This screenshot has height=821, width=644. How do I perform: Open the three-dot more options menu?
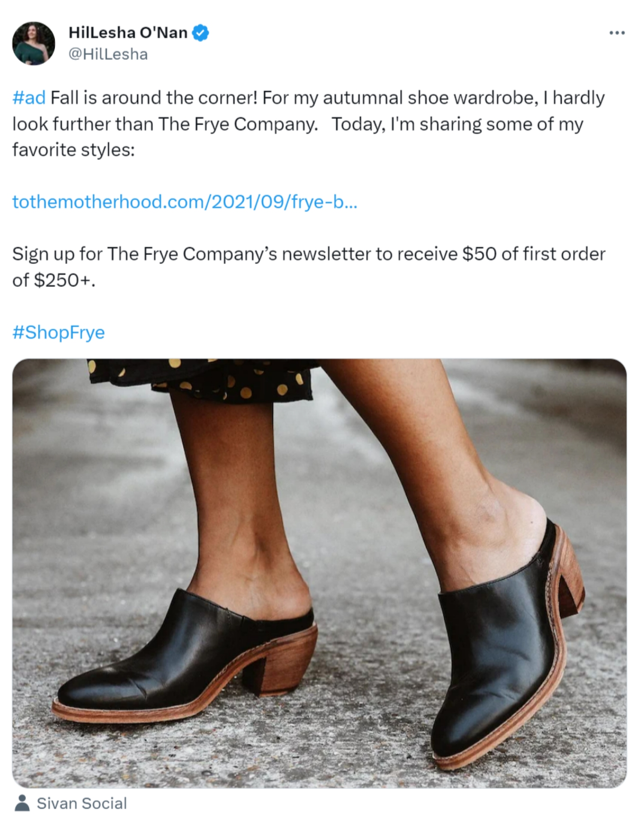617,33
